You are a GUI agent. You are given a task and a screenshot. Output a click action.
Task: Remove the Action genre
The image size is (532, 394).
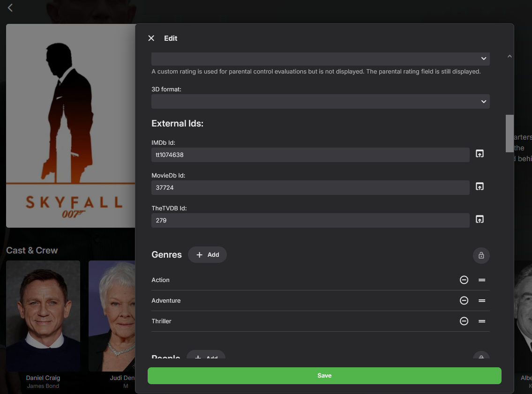point(464,280)
